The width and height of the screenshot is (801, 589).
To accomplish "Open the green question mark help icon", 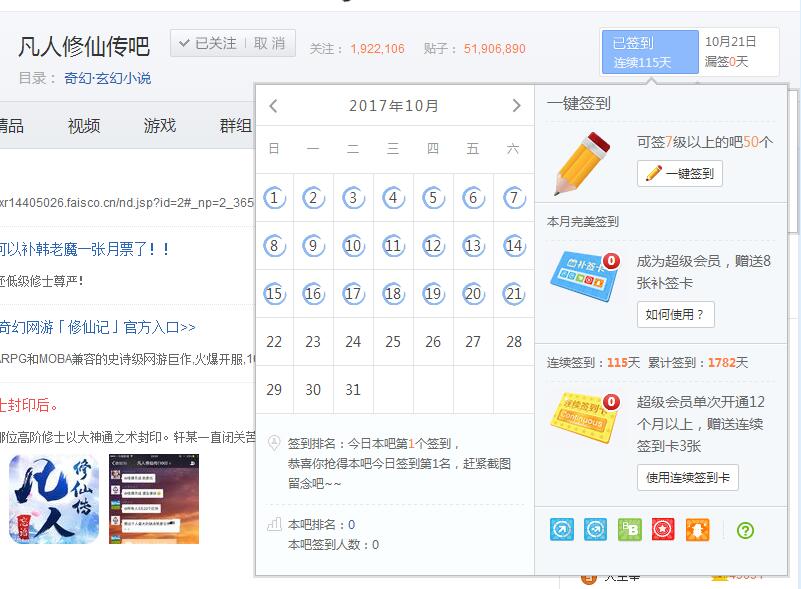I will (x=745, y=530).
